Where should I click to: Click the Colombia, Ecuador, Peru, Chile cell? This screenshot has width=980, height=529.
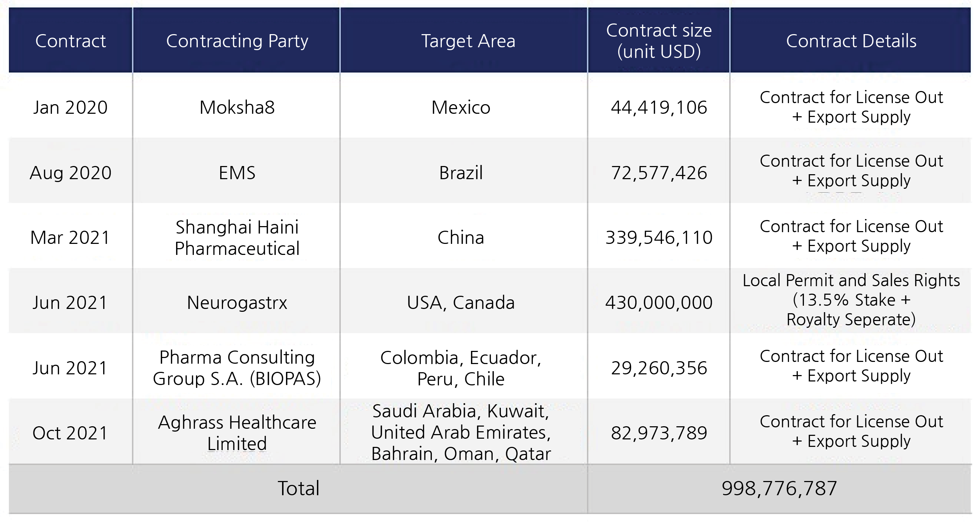tap(461, 368)
